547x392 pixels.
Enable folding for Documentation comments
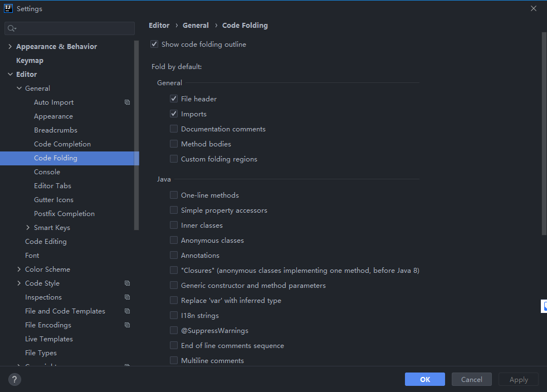pos(174,129)
